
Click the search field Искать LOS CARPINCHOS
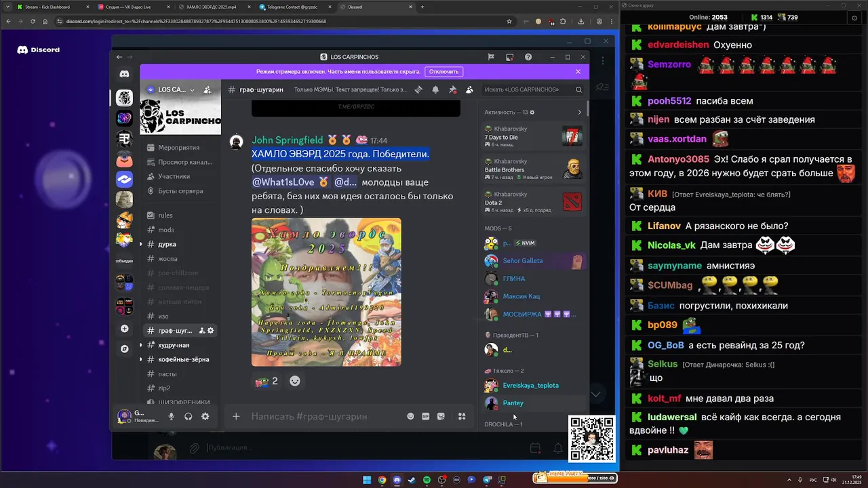[x=532, y=89]
